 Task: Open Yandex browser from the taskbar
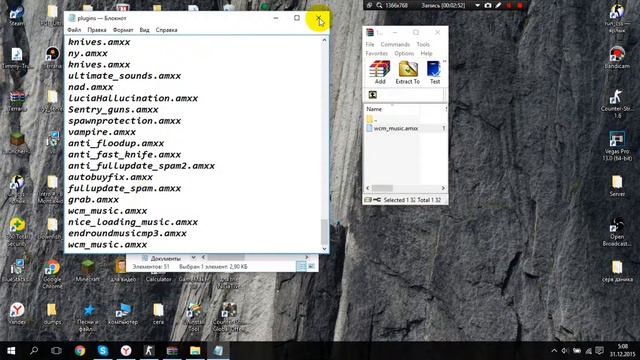[126, 351]
